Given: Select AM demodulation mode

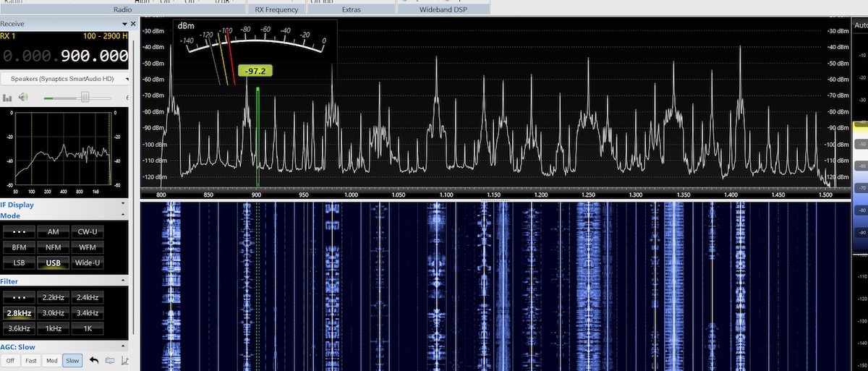Looking at the screenshot, I should point(54,231).
